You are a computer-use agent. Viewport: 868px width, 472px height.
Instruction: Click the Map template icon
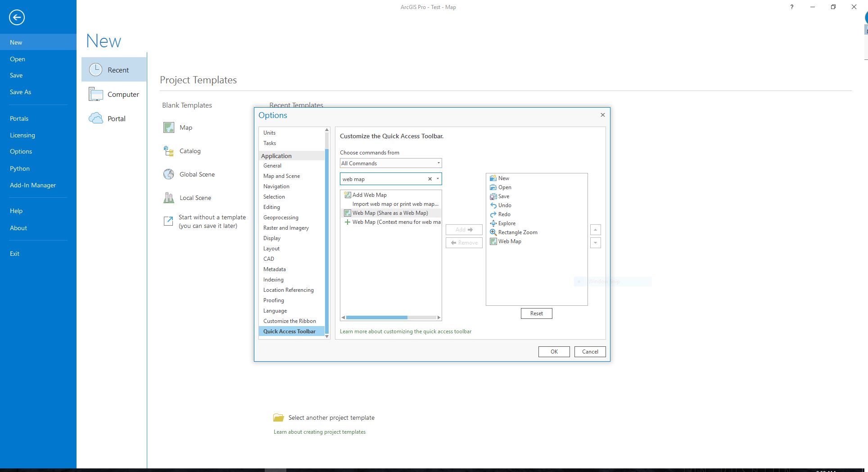coord(169,127)
